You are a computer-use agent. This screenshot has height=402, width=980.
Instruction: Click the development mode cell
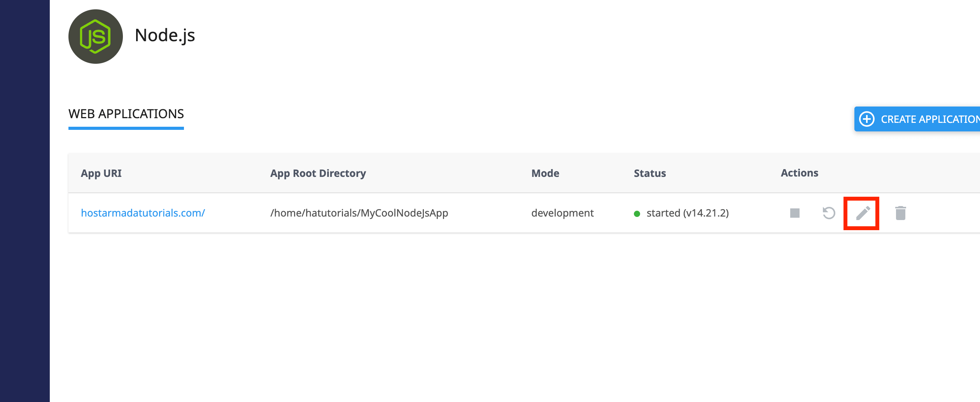pos(562,213)
